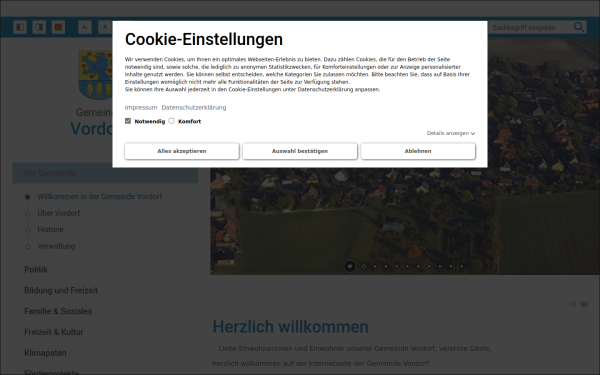Click the Vordorf coat of arms logo
The height and width of the screenshot is (375, 600).
pyautogui.click(x=96, y=75)
